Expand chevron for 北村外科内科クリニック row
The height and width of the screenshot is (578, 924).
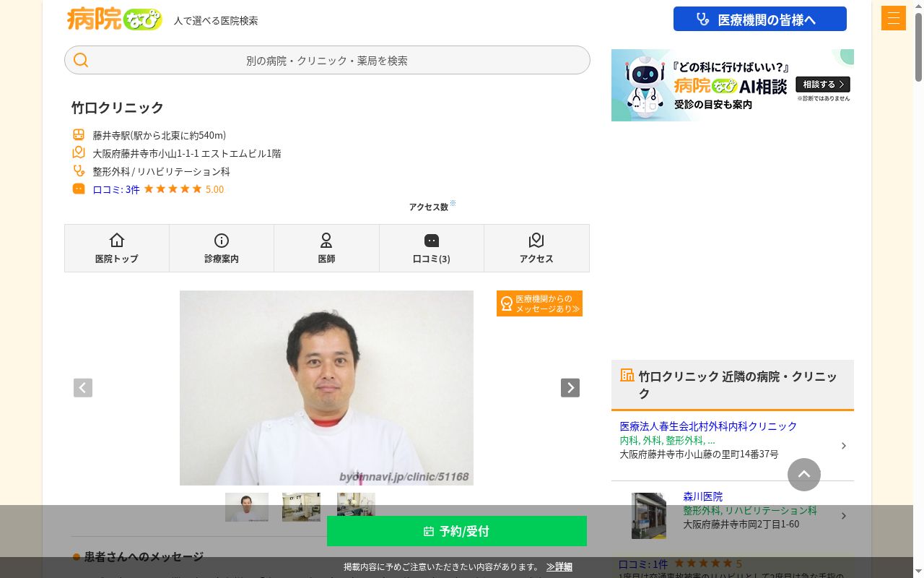click(x=843, y=446)
